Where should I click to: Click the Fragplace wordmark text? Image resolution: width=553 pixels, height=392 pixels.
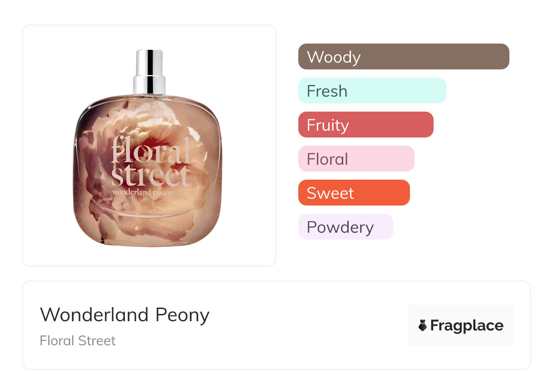click(467, 325)
